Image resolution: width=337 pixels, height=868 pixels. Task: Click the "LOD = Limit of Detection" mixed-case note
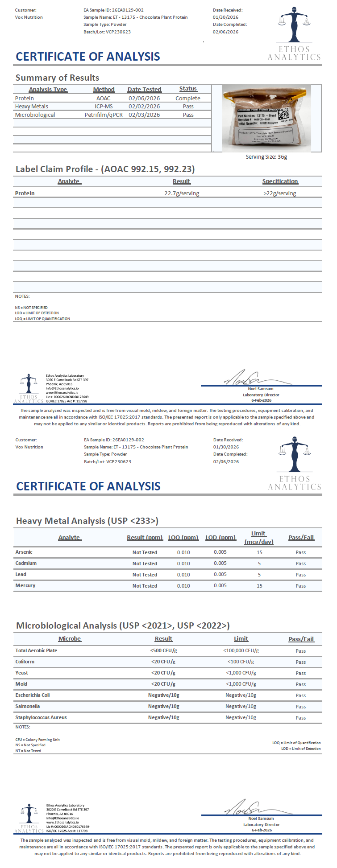(x=301, y=749)
